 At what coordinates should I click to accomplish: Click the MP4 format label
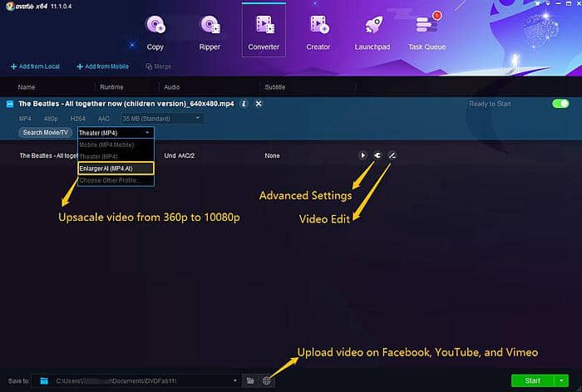pyautogui.click(x=25, y=119)
